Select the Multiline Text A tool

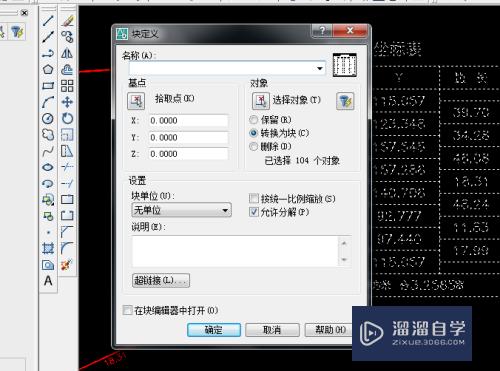[x=48, y=281]
